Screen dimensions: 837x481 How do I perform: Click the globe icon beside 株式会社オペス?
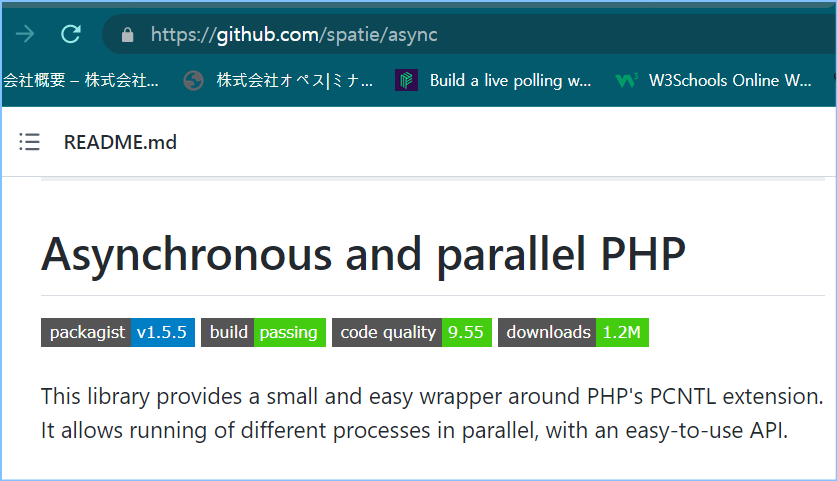click(194, 81)
